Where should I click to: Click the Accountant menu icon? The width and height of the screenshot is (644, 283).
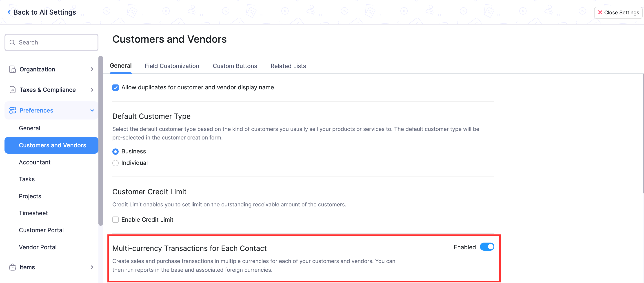pos(35,162)
